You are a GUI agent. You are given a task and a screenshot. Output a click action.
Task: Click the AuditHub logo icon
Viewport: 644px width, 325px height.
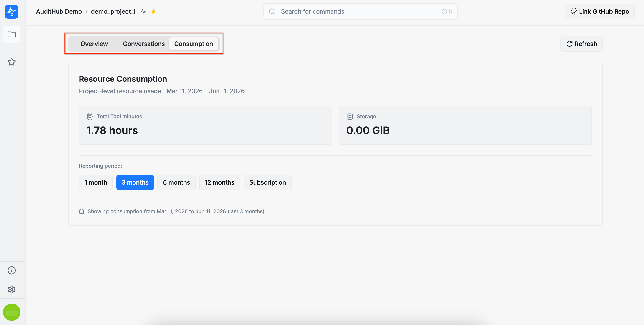click(11, 11)
